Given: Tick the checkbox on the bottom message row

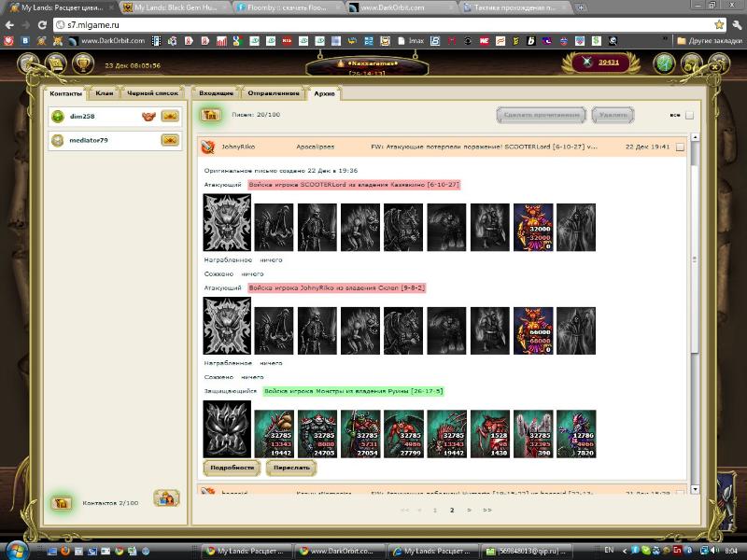Looking at the screenshot, I should click(680, 490).
